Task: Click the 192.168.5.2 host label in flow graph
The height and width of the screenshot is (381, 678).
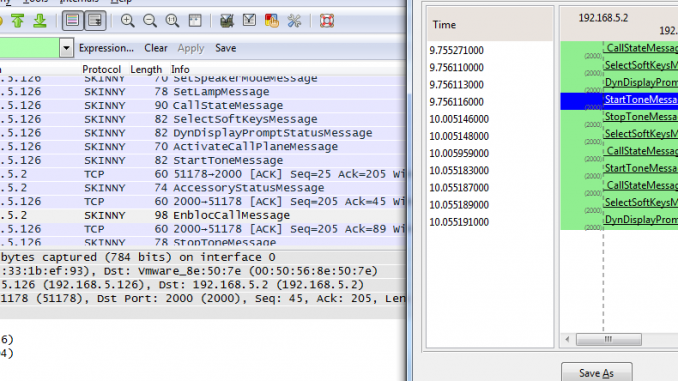Action: coord(603,18)
